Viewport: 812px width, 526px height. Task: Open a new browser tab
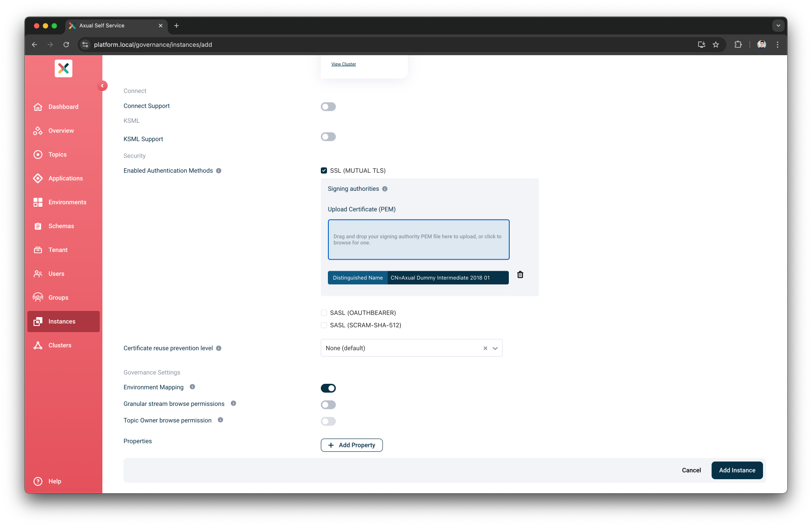(177, 26)
